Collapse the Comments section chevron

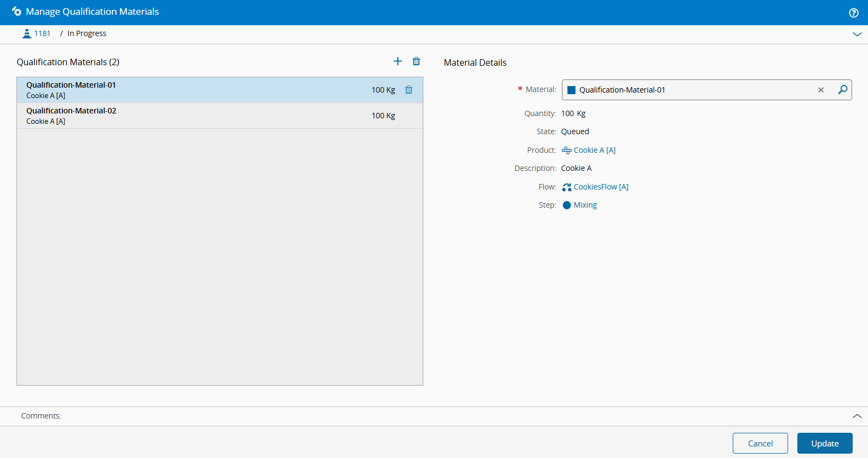click(x=856, y=416)
